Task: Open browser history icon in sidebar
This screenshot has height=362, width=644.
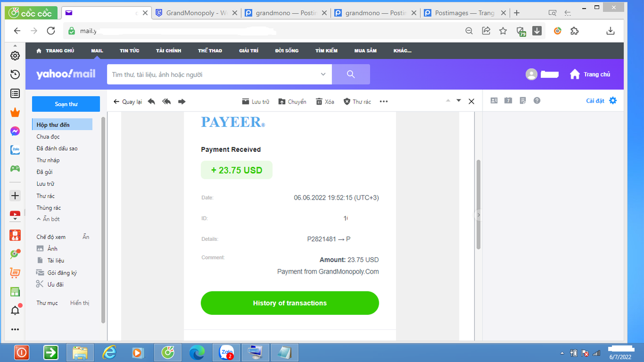Action: point(15,74)
